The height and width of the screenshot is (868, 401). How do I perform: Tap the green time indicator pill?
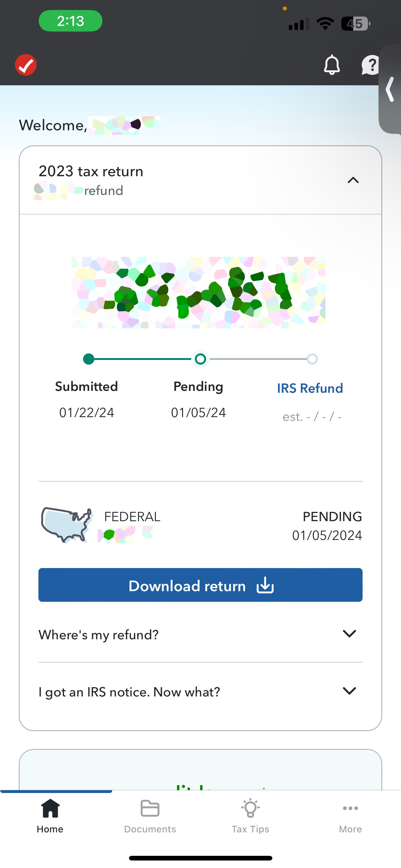70,21
